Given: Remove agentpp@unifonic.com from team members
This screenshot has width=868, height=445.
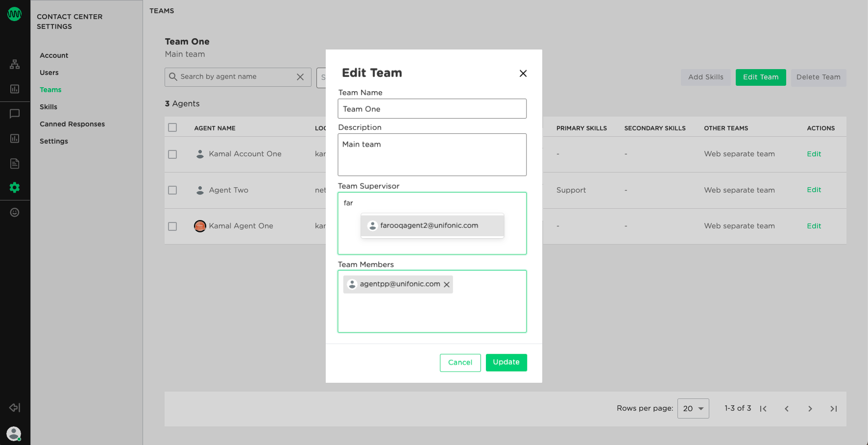Looking at the screenshot, I should pos(447,284).
